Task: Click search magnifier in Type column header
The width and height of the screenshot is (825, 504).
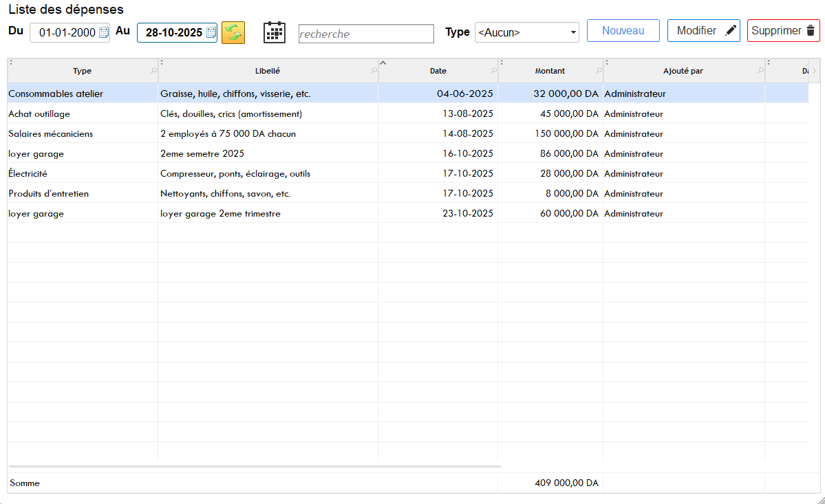Action: pos(153,71)
